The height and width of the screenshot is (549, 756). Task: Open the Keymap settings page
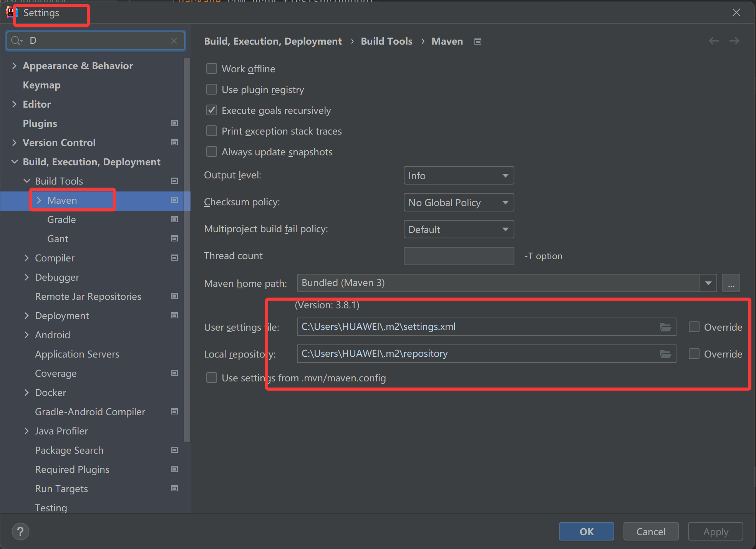(41, 85)
